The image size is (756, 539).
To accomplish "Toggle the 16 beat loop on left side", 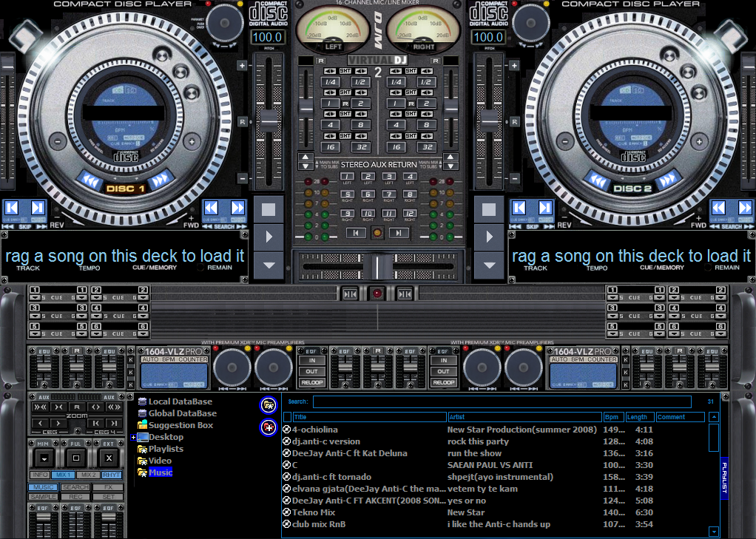I will (330, 147).
